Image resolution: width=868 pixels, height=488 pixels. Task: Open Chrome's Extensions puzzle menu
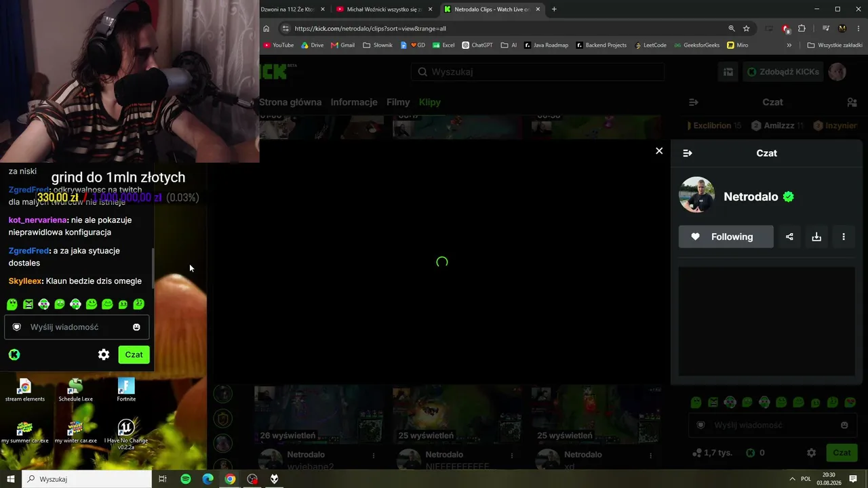pos(802,28)
